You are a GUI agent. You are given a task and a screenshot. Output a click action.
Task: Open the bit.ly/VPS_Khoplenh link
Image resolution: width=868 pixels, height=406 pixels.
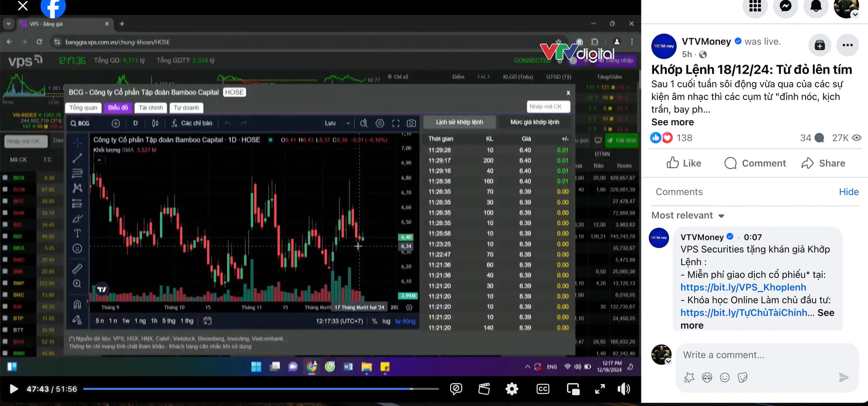tap(743, 287)
